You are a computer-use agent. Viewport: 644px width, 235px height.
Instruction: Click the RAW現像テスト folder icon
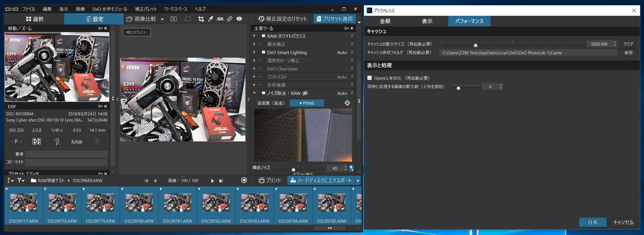point(33,180)
